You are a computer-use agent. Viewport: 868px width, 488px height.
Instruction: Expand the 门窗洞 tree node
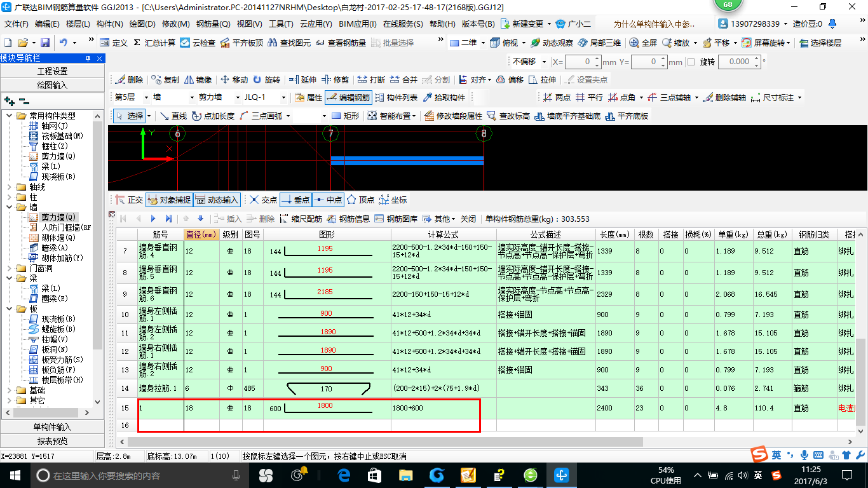coord(9,268)
